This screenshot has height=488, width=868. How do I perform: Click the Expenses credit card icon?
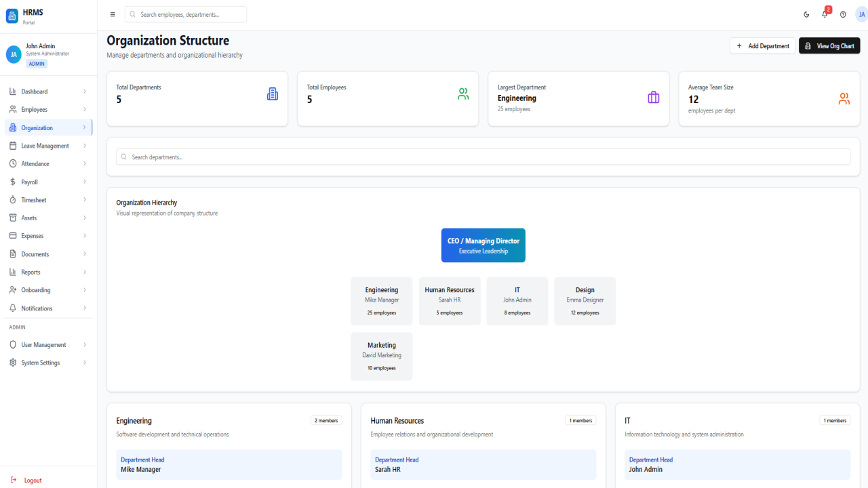[x=13, y=236]
